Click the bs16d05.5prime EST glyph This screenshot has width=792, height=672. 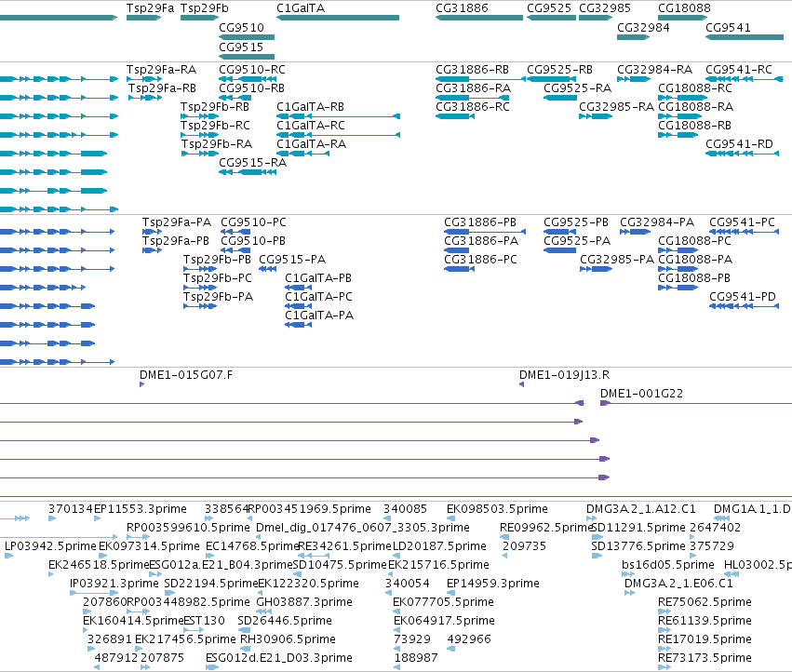(628, 574)
